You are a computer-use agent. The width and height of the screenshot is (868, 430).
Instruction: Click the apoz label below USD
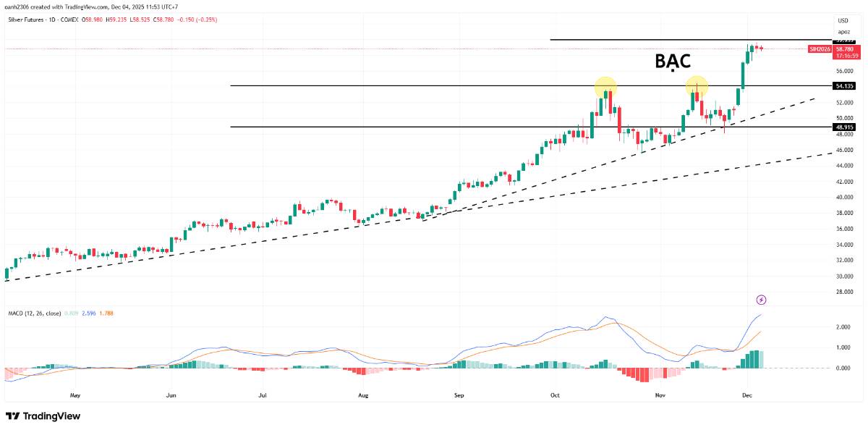click(x=843, y=32)
